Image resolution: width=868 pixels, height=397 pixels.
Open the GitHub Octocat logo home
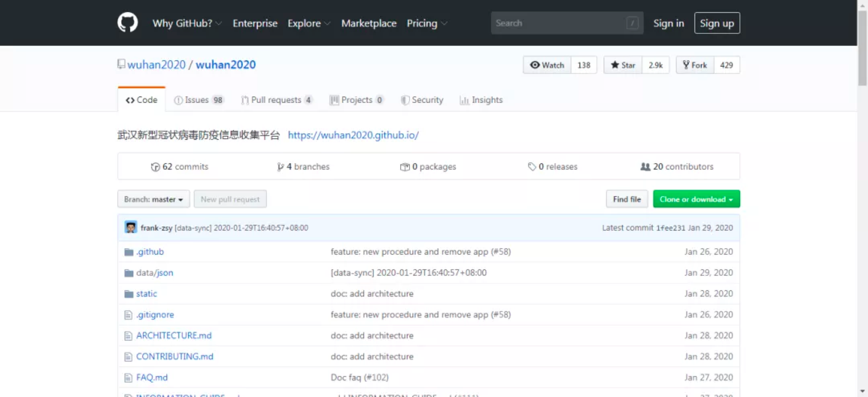coord(128,23)
